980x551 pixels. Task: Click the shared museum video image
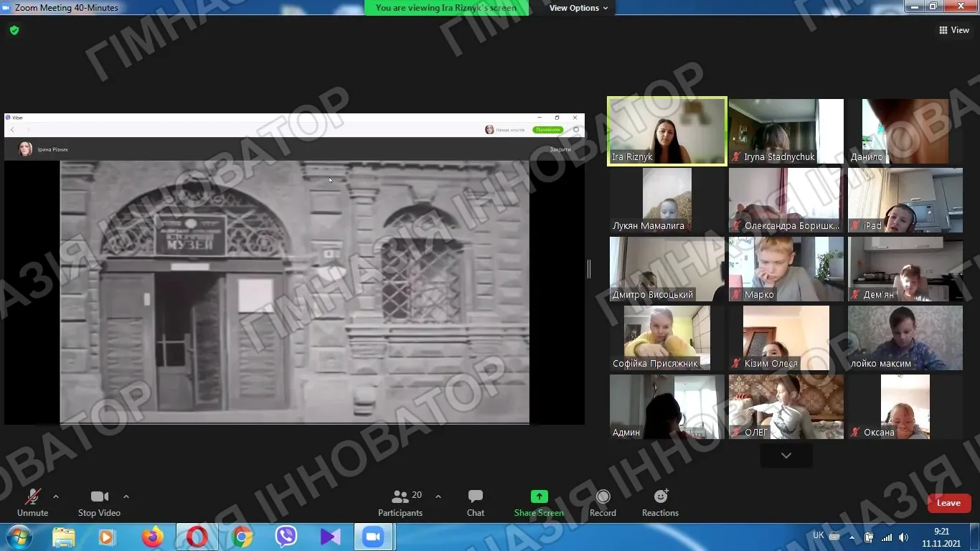[295, 291]
